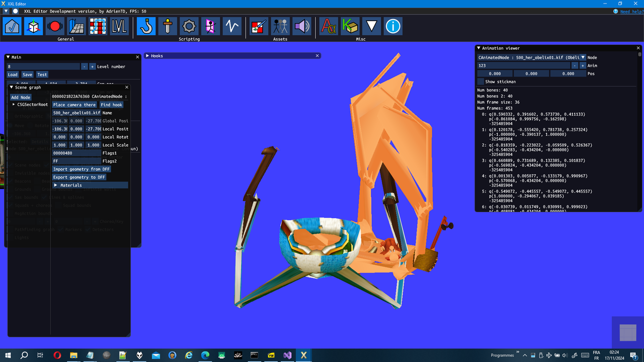The image size is (644, 362).
Task: Open the Need help link
Action: pos(631,11)
